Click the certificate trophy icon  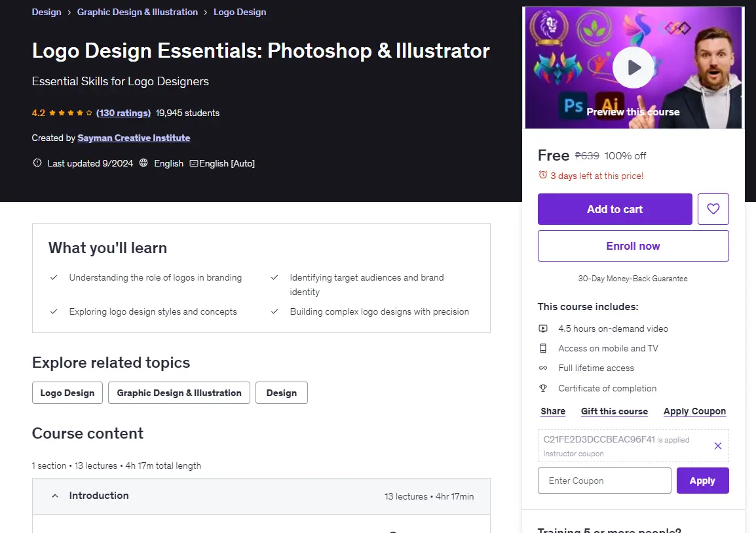point(543,388)
